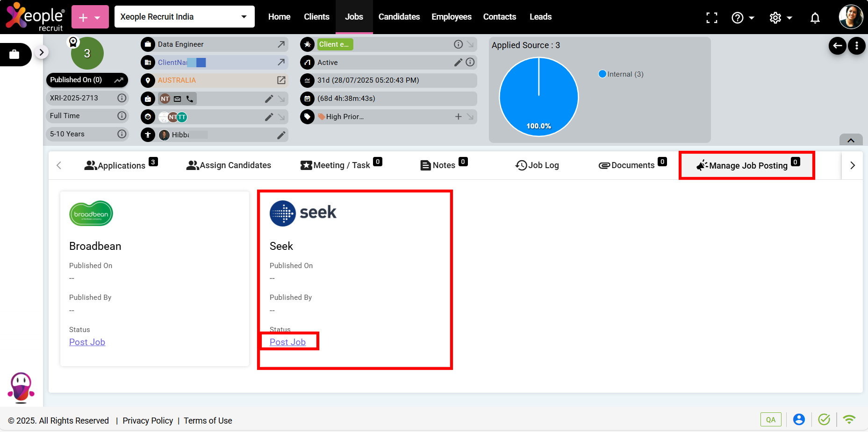This screenshot has width=868, height=432.
Task: Switch to the Documents tab
Action: point(632,165)
